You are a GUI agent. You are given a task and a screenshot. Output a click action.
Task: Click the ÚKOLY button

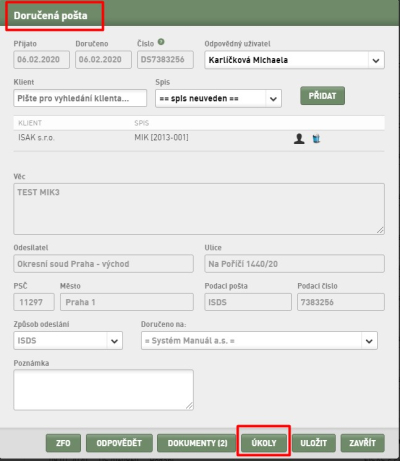click(x=264, y=443)
